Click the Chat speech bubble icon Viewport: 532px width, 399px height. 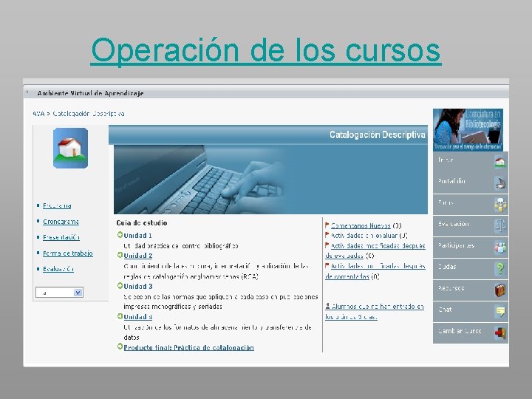500,312
